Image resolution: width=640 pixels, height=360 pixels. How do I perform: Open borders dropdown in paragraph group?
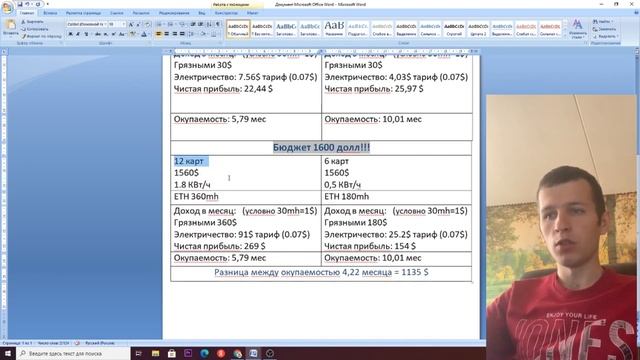point(214,34)
